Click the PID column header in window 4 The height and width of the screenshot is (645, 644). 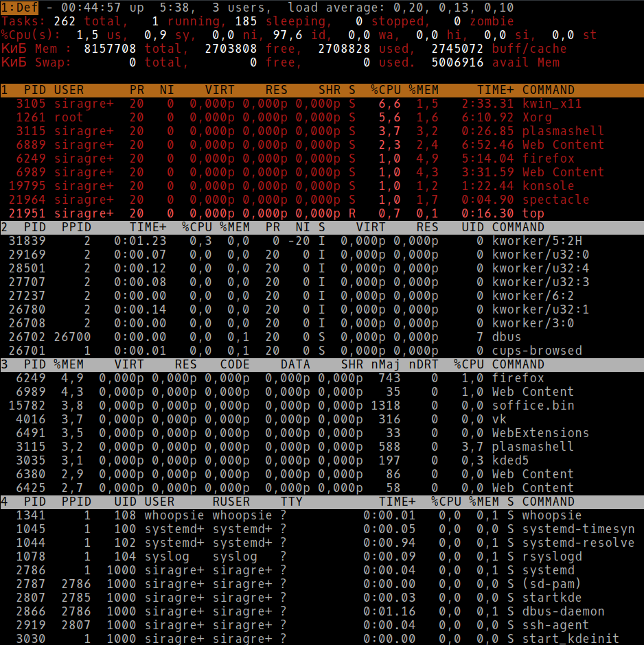(x=34, y=502)
